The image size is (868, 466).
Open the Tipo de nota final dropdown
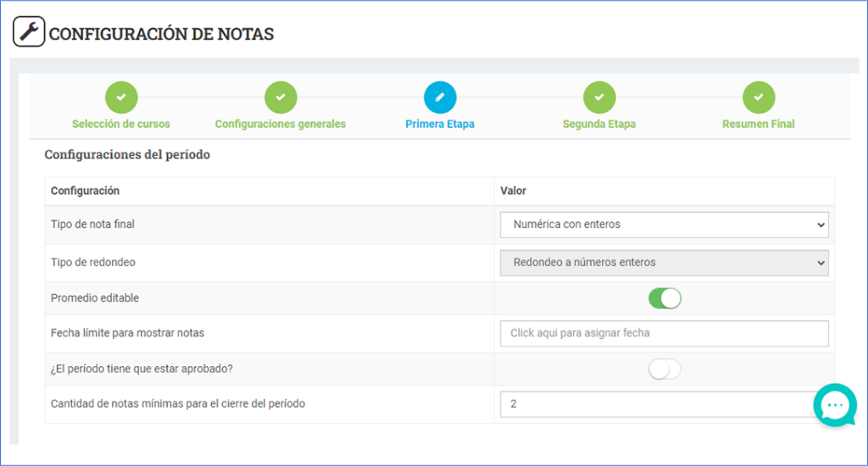coord(664,225)
